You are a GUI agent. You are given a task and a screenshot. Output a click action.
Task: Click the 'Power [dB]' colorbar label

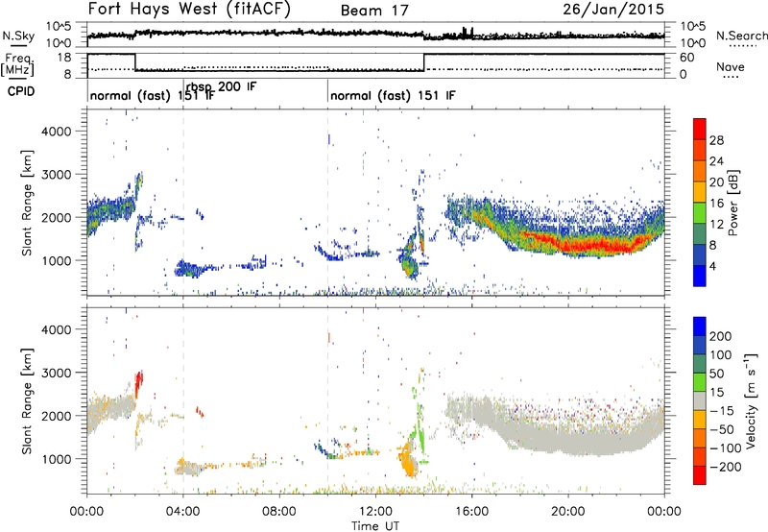(x=732, y=203)
